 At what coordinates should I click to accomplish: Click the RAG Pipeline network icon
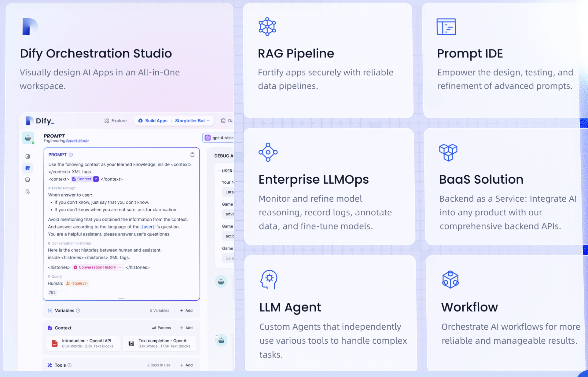click(267, 27)
